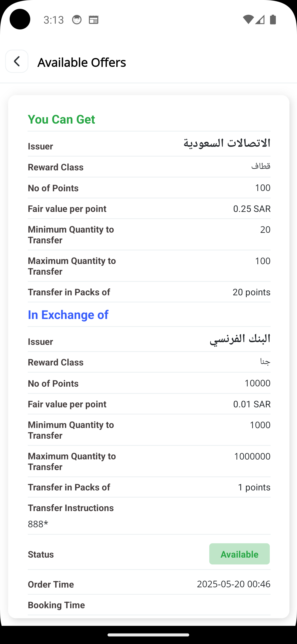Tap the 1000000 maximum quantity value
Image resolution: width=297 pixels, height=644 pixels.
pos(252,456)
